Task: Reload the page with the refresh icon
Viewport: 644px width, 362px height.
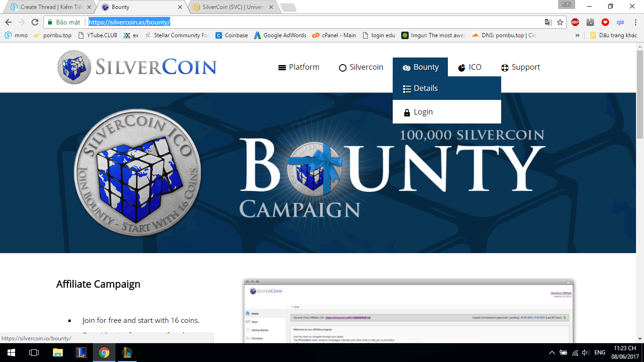Action: click(35, 22)
